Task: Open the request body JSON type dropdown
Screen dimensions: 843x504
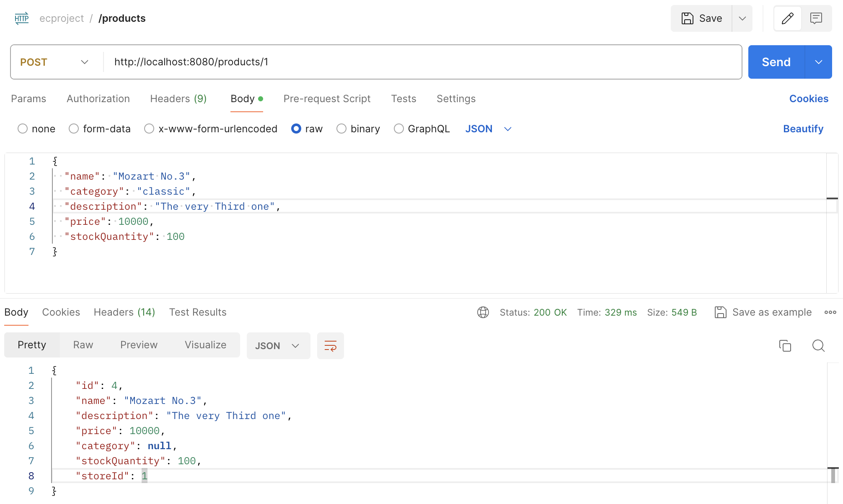Action: coord(488,129)
